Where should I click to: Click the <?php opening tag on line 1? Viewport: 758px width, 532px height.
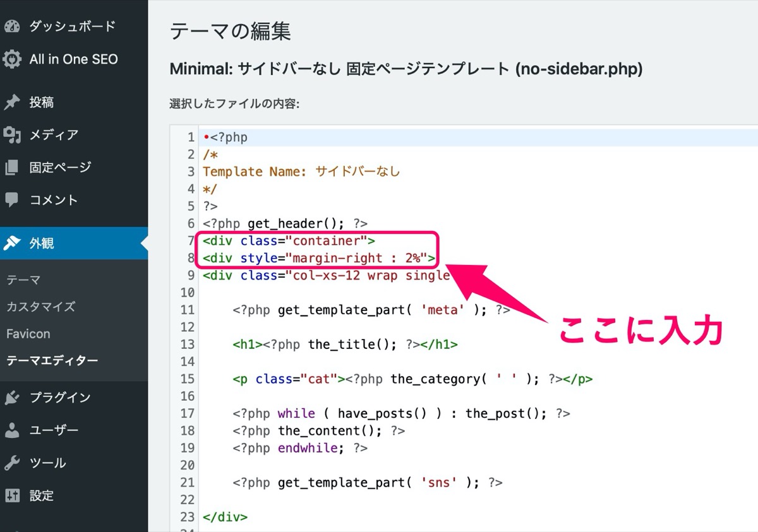pyautogui.click(x=229, y=137)
